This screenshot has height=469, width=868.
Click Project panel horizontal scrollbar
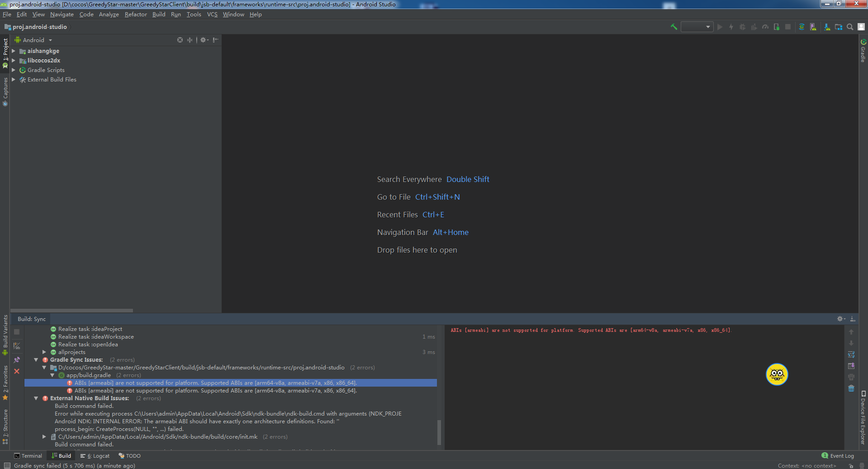pos(72,311)
